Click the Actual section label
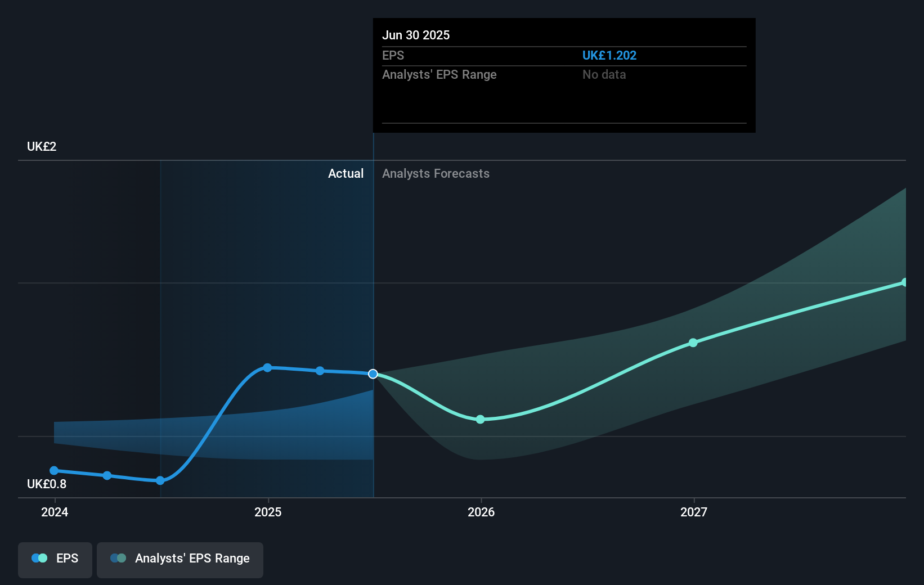Image resolution: width=924 pixels, height=585 pixels. [x=346, y=173]
